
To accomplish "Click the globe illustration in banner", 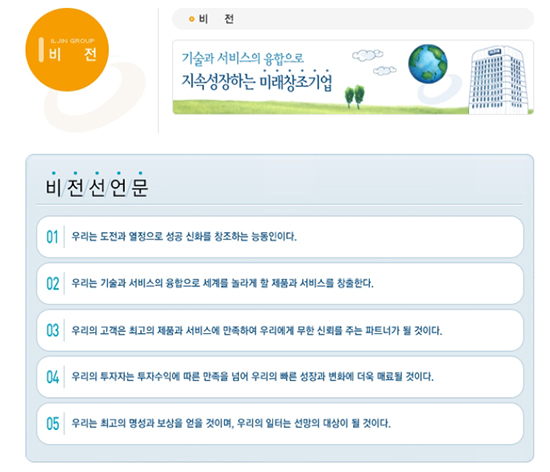I will click(x=428, y=63).
